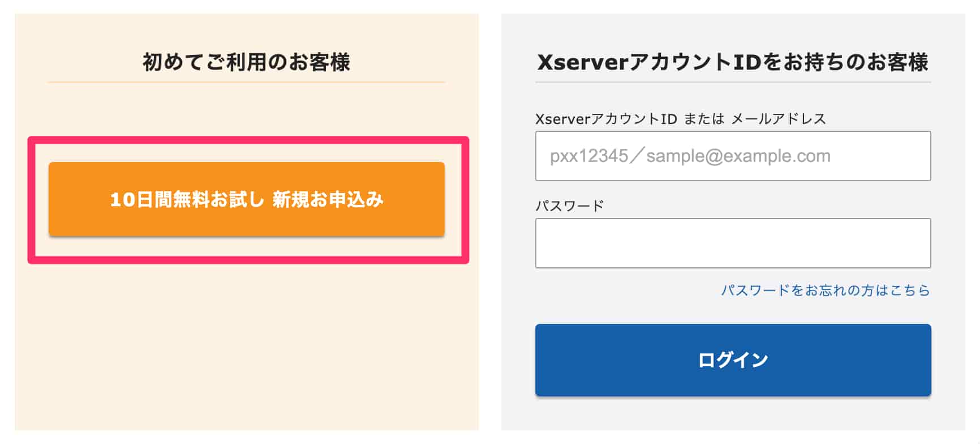Click the empty area of the beige new-customer panel
The height and width of the screenshot is (444, 980).
click(x=247, y=345)
